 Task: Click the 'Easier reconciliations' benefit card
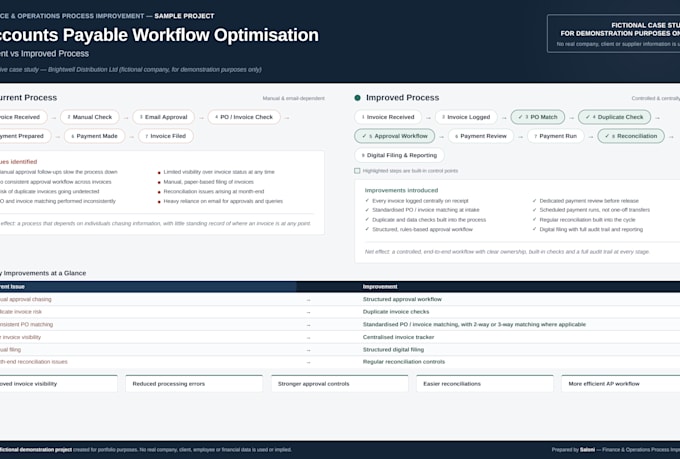pyautogui.click(x=485, y=384)
